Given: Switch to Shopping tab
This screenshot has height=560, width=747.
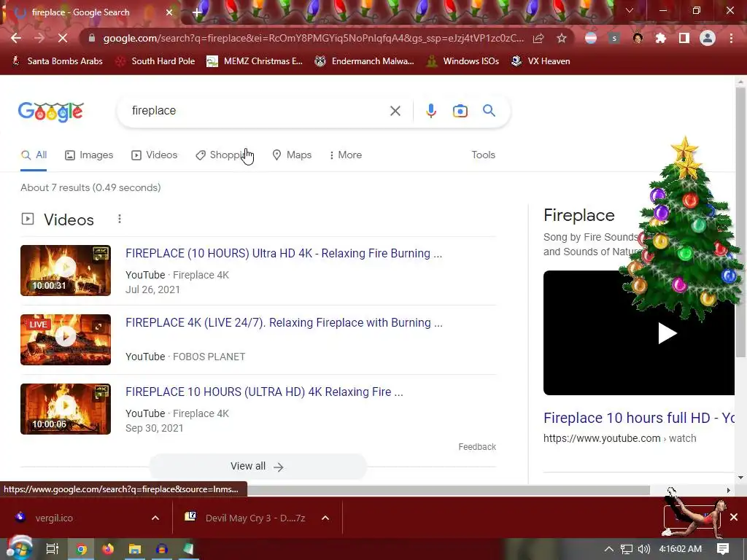Looking at the screenshot, I should coord(224,155).
